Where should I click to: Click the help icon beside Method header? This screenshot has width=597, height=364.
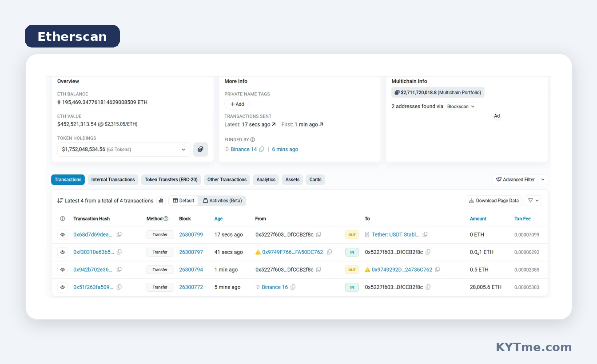click(x=166, y=219)
